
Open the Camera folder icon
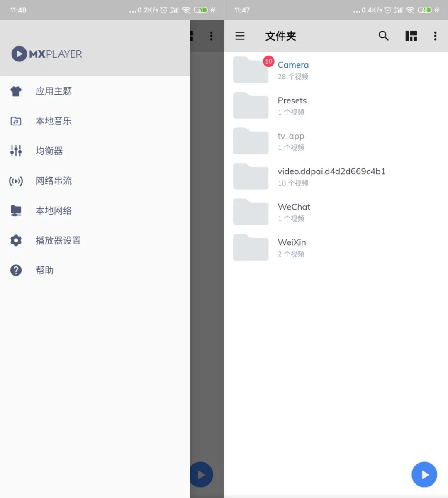[x=251, y=70]
